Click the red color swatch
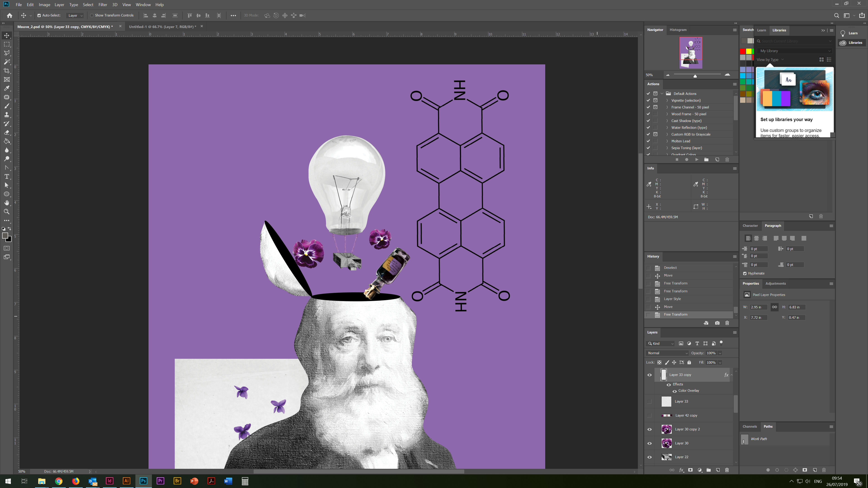The height and width of the screenshot is (488, 868). click(x=743, y=51)
